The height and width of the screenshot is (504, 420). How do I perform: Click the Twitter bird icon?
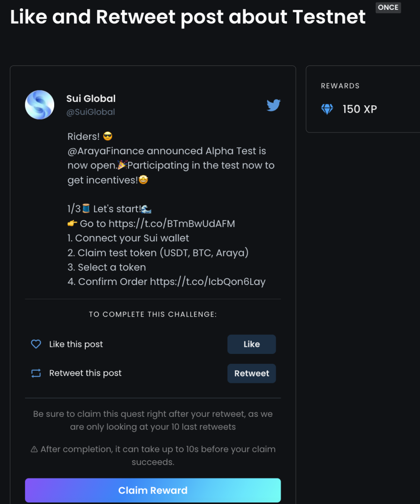pos(274,105)
